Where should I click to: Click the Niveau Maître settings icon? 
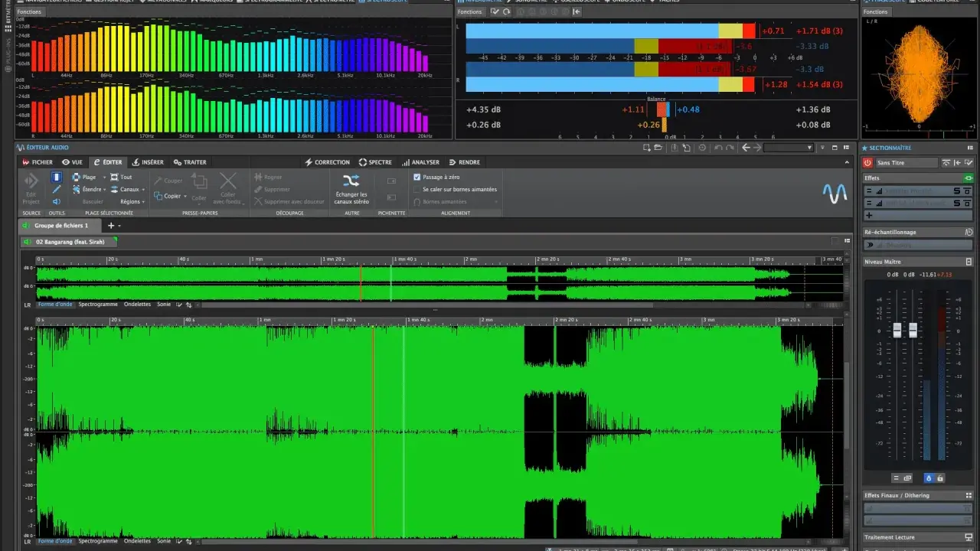(x=969, y=262)
